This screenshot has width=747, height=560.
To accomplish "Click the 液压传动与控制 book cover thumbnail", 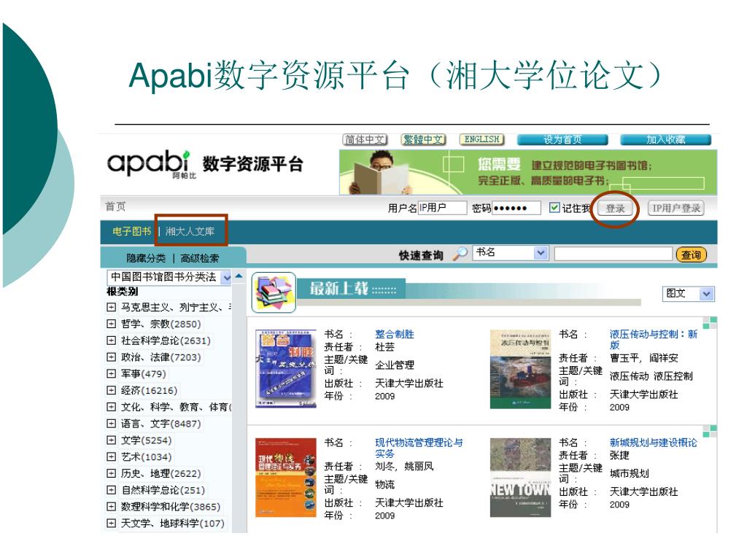I will [x=520, y=369].
